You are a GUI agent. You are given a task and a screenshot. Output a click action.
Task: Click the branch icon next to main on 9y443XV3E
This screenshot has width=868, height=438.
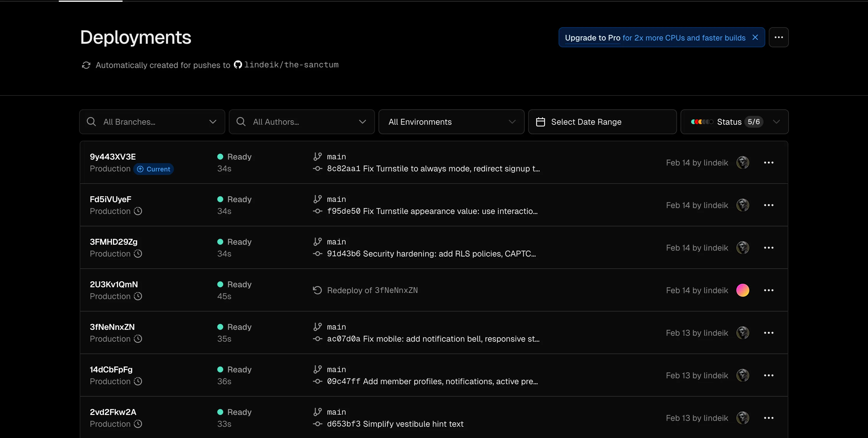pyautogui.click(x=317, y=156)
